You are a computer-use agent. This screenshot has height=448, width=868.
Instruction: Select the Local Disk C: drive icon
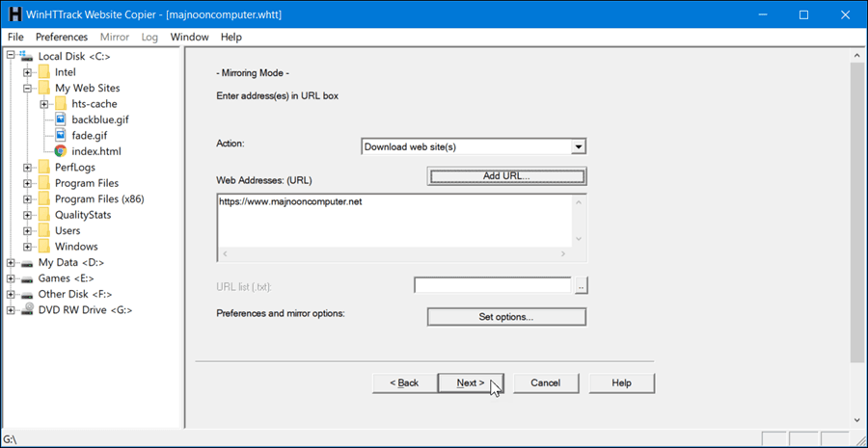26,56
